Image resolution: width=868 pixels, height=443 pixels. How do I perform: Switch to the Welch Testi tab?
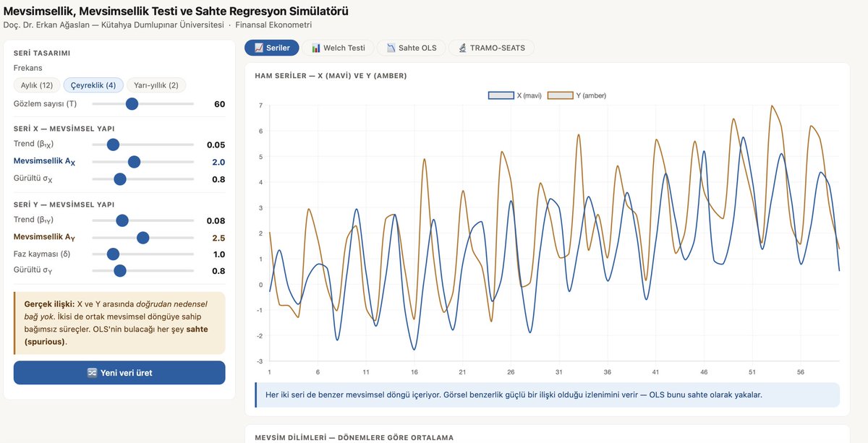(339, 48)
